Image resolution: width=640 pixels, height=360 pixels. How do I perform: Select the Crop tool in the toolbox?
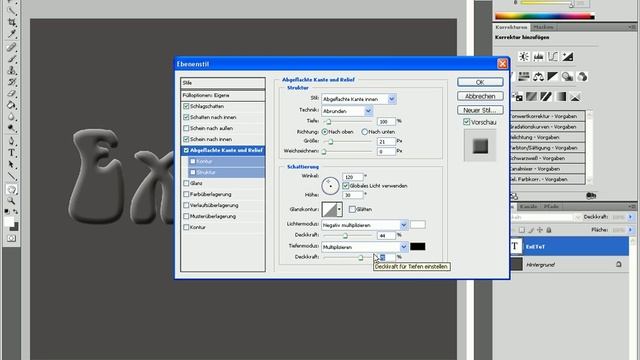click(11, 22)
